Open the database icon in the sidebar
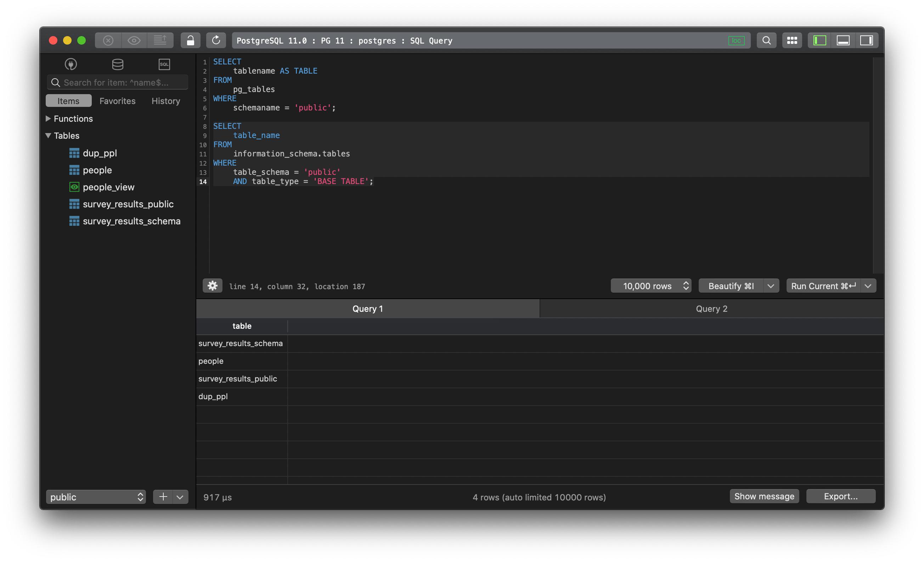Screen dimensions: 924x562 117,64
